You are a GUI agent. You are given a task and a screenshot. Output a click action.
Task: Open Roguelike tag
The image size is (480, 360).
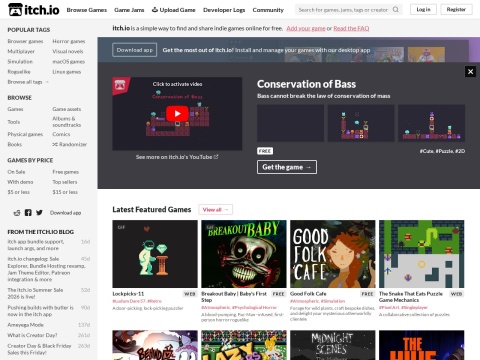(x=19, y=72)
